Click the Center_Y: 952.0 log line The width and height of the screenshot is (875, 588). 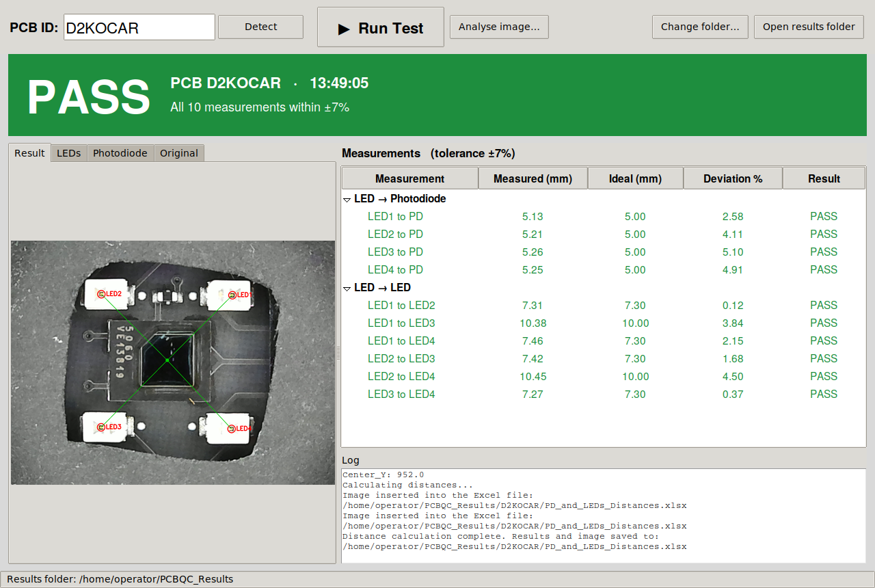pyautogui.click(x=383, y=475)
